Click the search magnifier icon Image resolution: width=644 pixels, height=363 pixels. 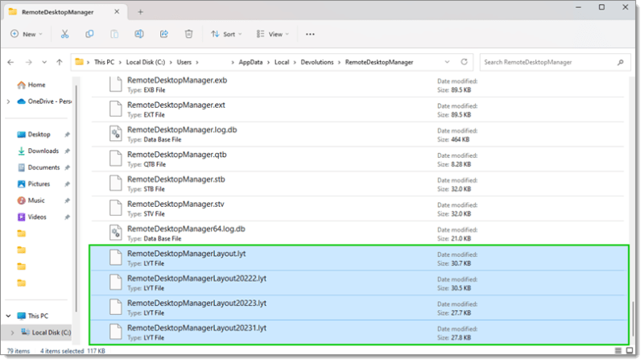(620, 63)
